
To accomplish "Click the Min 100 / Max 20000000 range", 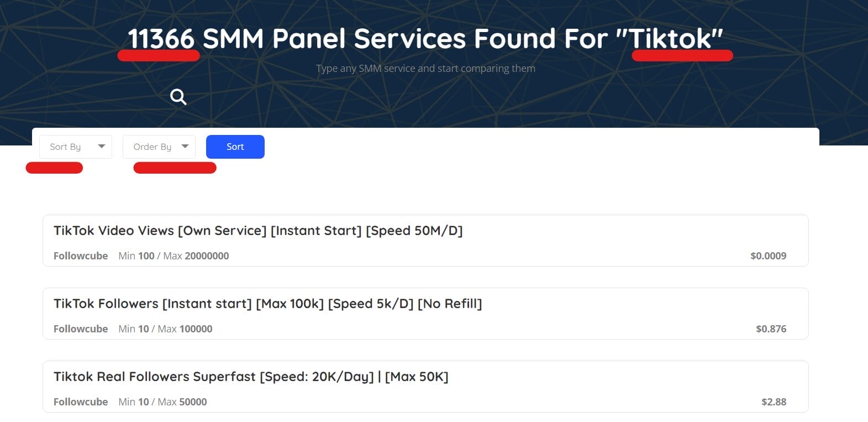I will click(173, 256).
